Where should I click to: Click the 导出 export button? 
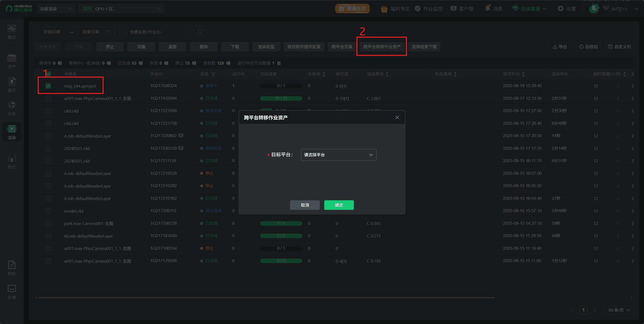(x=560, y=47)
